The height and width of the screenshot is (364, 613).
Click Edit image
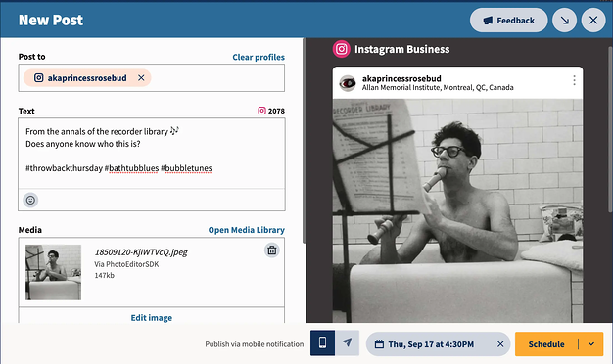click(152, 318)
